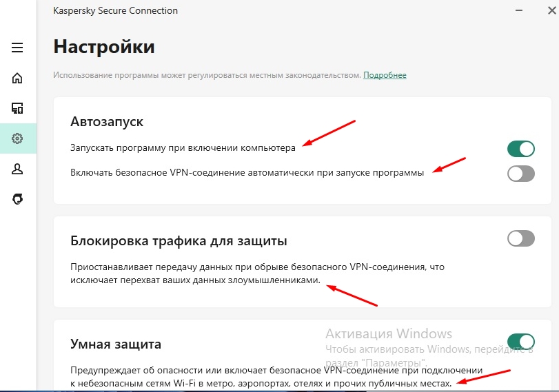Click the Приостанавливает передачу данных description text
The width and height of the screenshot is (559, 392).
257,274
